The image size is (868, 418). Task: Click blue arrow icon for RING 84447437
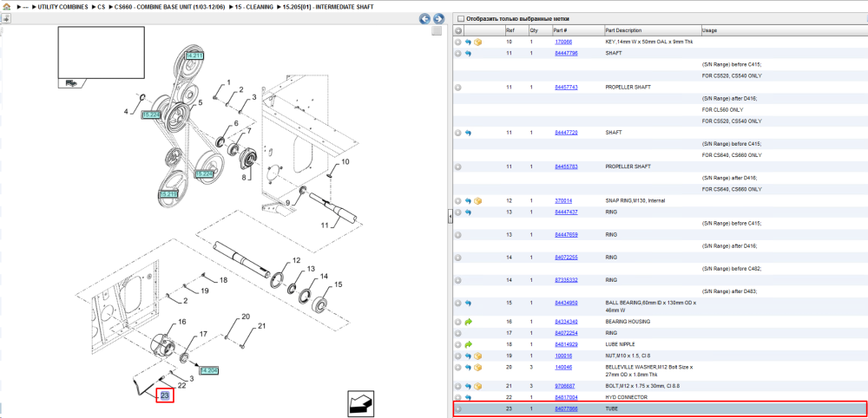[x=468, y=212]
